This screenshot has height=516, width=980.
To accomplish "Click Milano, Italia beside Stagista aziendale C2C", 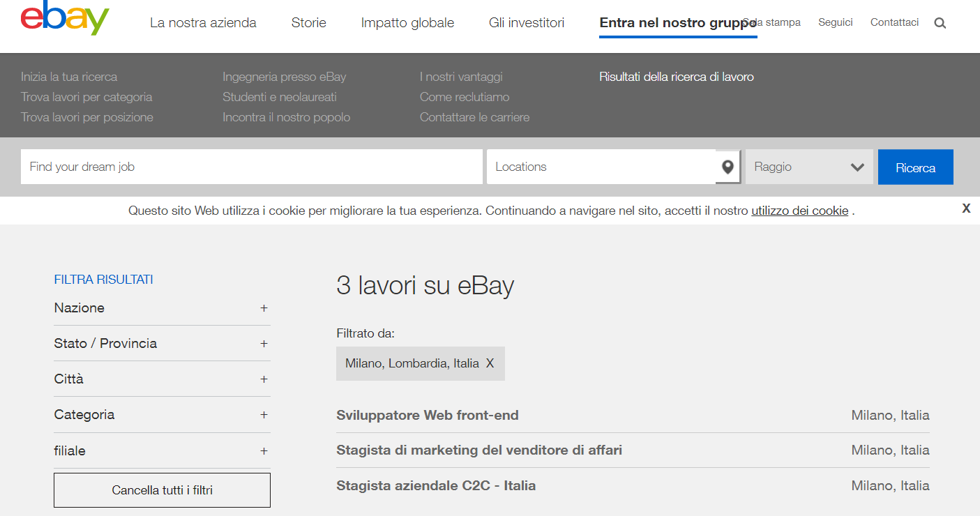I will click(890, 485).
